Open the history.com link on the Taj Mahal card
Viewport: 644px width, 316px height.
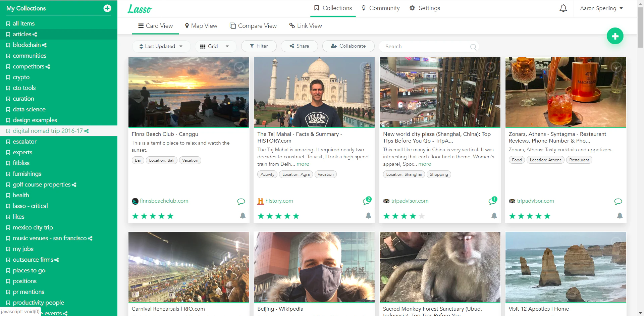click(x=279, y=201)
